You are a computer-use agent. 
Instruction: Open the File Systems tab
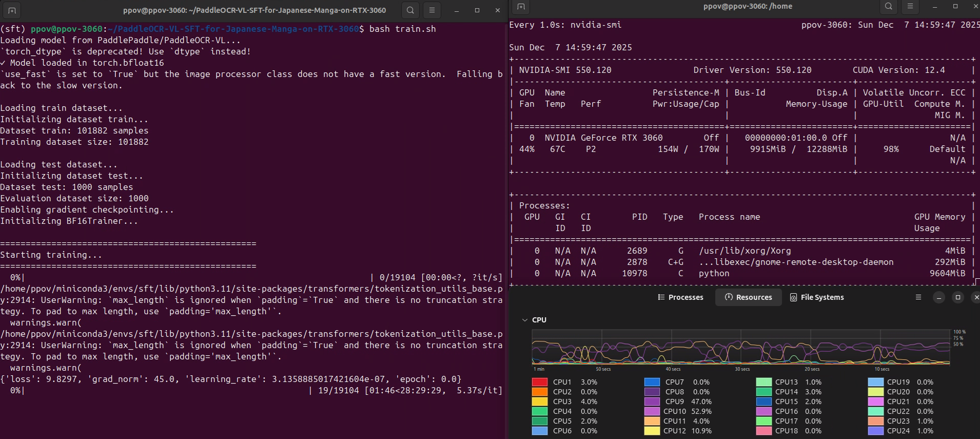pos(817,297)
